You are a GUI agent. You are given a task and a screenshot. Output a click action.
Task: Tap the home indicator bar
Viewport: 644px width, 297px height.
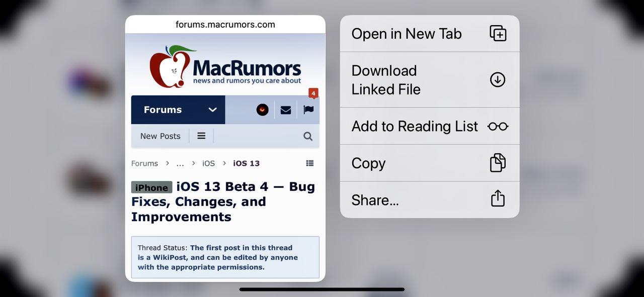[322, 289]
